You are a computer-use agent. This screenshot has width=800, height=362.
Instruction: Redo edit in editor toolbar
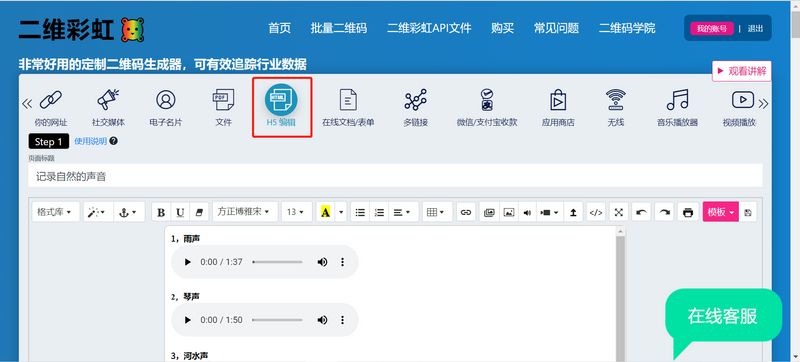[x=664, y=212]
